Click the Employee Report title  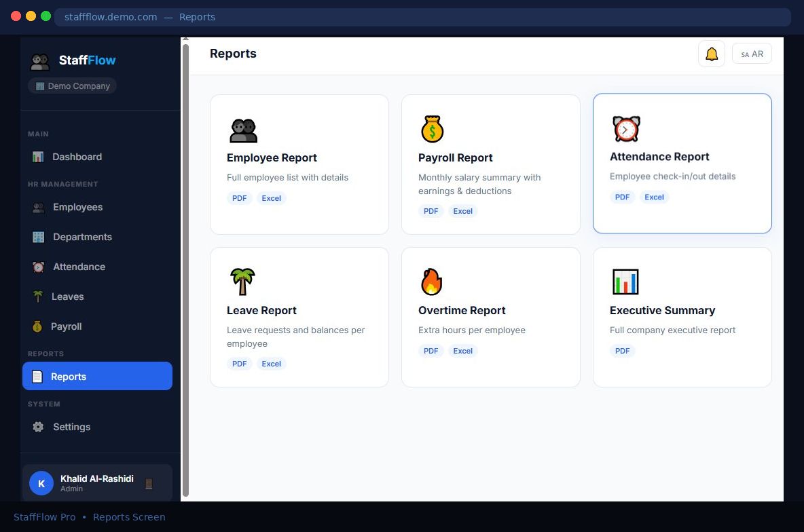pos(272,158)
